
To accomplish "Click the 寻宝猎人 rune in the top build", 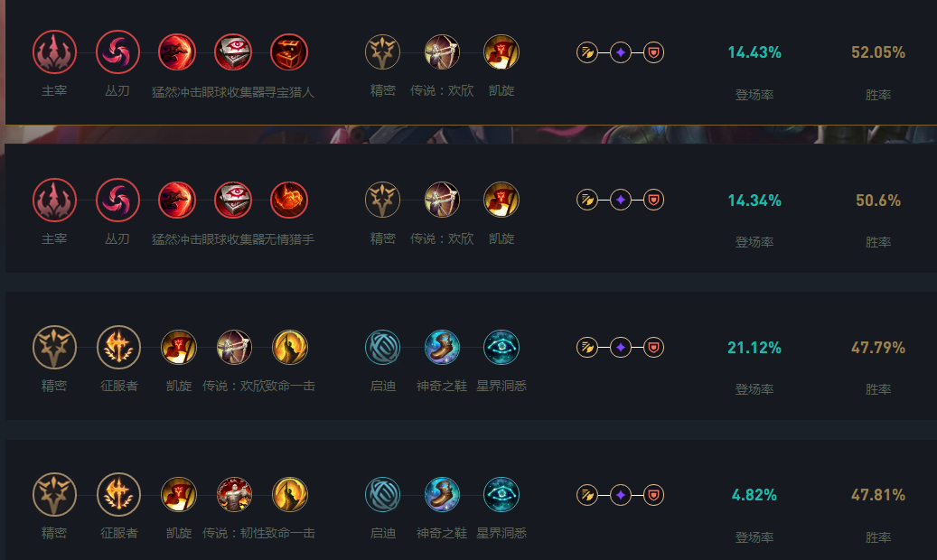I will click(291, 51).
